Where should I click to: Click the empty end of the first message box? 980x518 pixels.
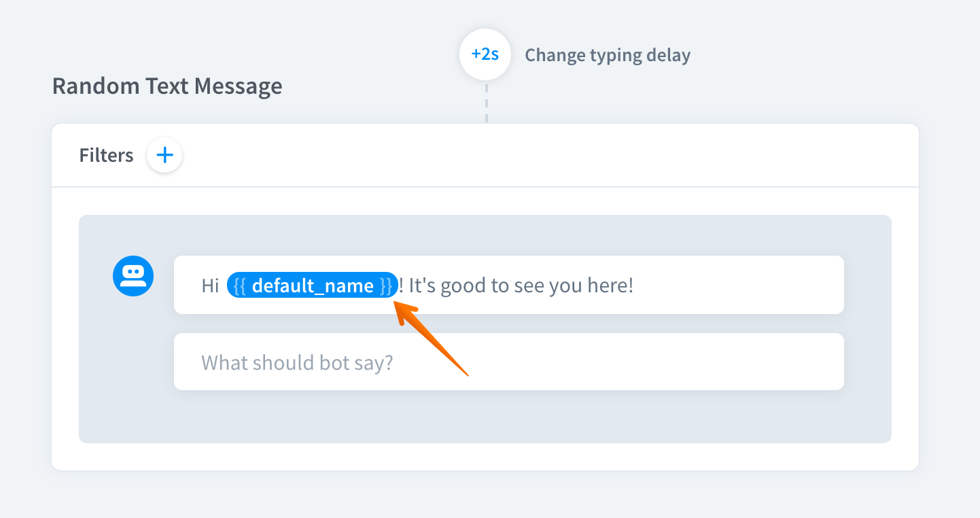[748, 286]
